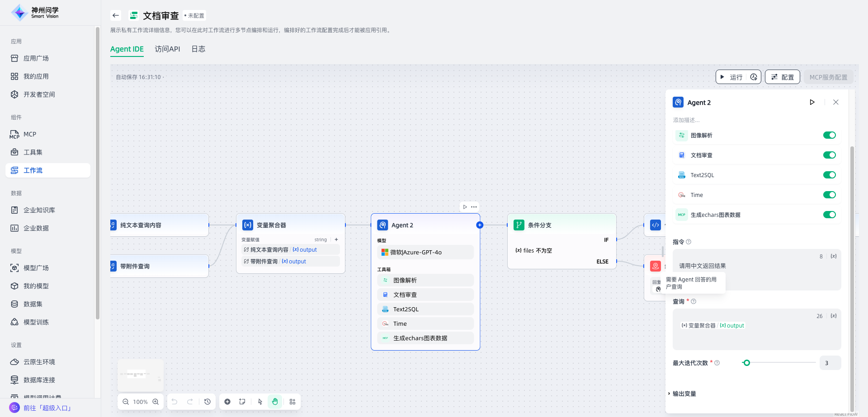Click the back arrow next to 文档审查
868x417 pixels.
pyautogui.click(x=116, y=15)
